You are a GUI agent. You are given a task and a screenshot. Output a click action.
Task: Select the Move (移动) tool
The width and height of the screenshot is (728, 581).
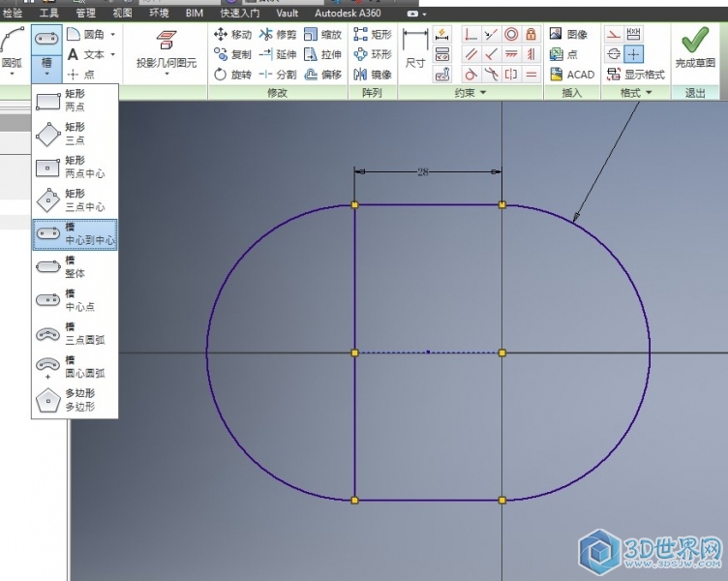(232, 34)
